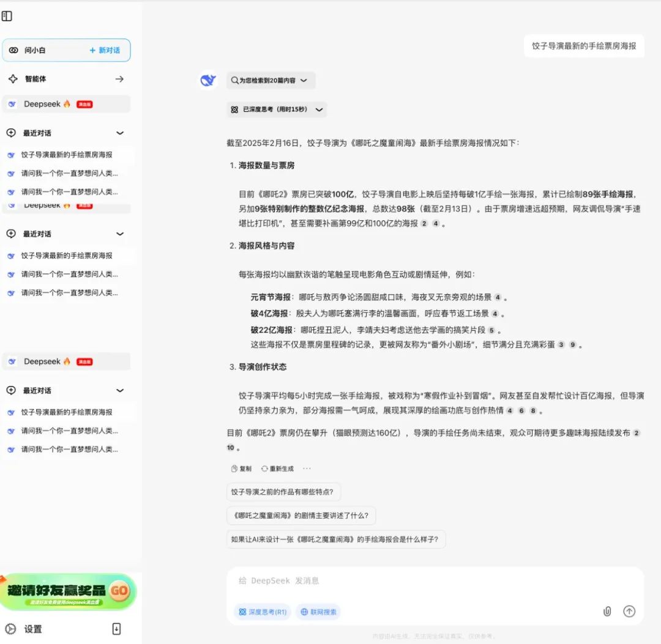Open citation 8 after 创作热情
Viewport: 661px width, 644px height.
coord(533,410)
